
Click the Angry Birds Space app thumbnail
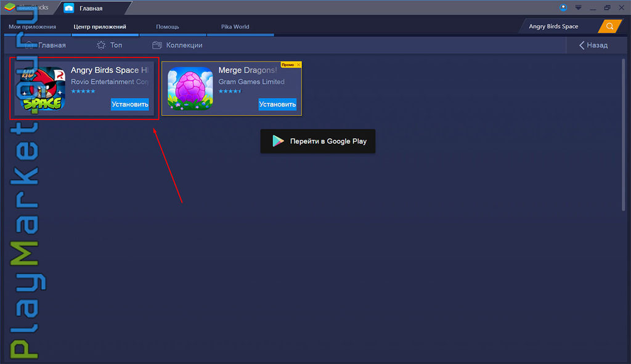click(x=43, y=89)
